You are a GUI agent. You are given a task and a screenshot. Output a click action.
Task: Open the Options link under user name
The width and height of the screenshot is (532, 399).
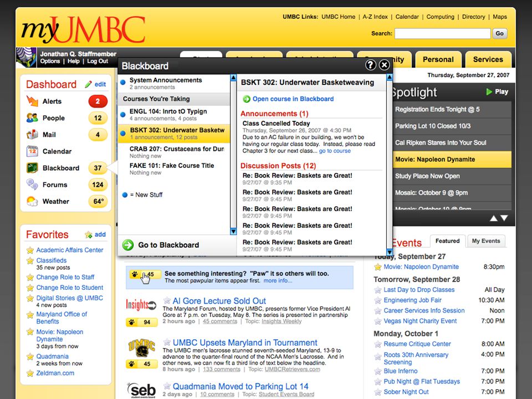click(x=50, y=61)
